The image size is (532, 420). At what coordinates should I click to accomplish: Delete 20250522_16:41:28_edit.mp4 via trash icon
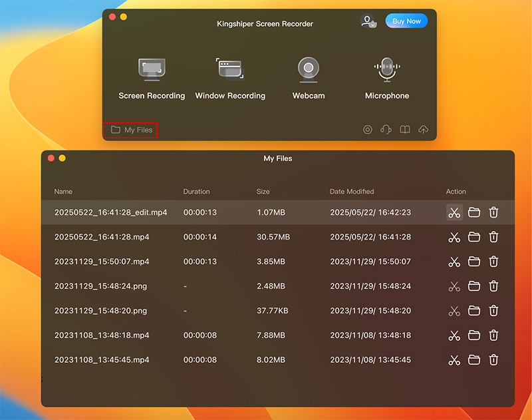493,212
